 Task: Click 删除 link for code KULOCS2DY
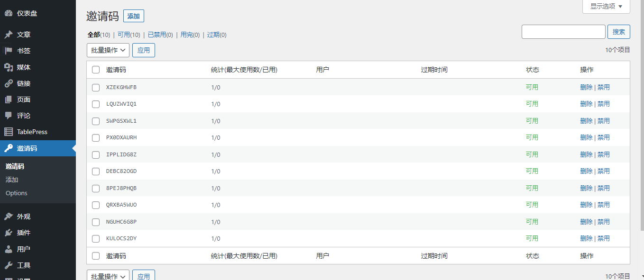click(586, 238)
